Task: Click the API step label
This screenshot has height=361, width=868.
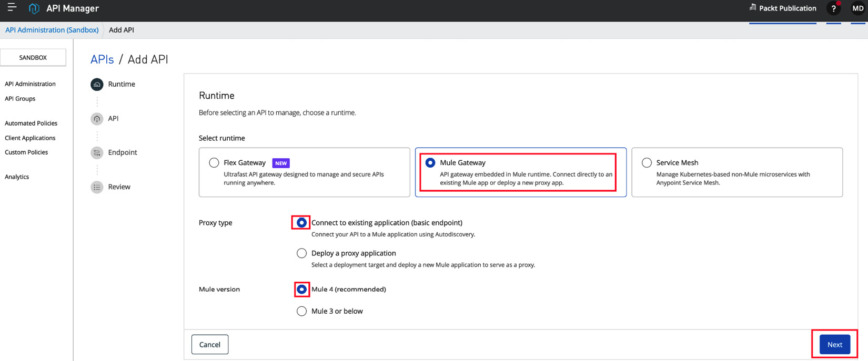Action: (x=113, y=119)
